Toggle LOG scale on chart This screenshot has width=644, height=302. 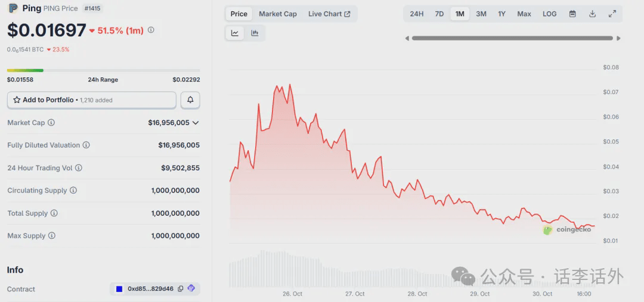(x=549, y=14)
